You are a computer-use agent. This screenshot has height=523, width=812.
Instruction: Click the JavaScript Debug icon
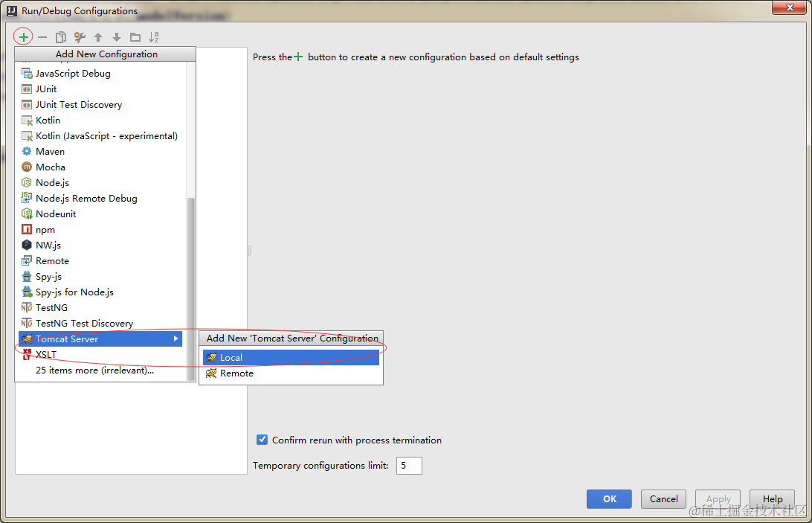click(x=27, y=74)
